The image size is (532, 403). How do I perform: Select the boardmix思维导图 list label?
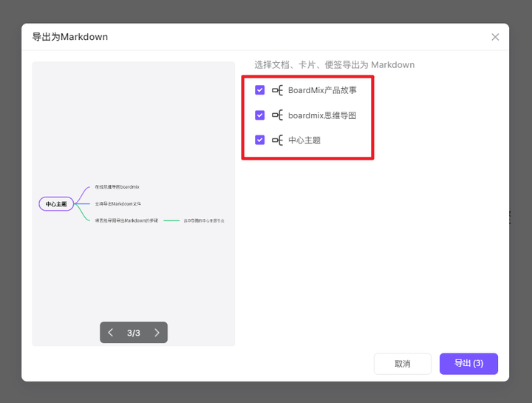coord(322,115)
